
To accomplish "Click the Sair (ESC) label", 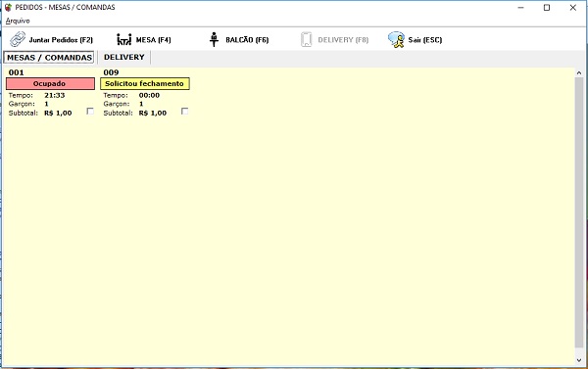I will click(x=425, y=40).
